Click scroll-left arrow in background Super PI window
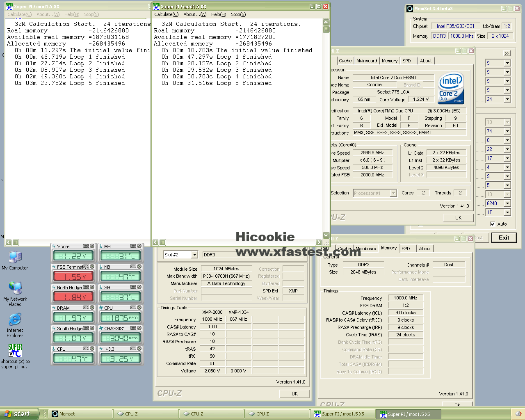Viewport: 525px width, 420px height. 8,242
